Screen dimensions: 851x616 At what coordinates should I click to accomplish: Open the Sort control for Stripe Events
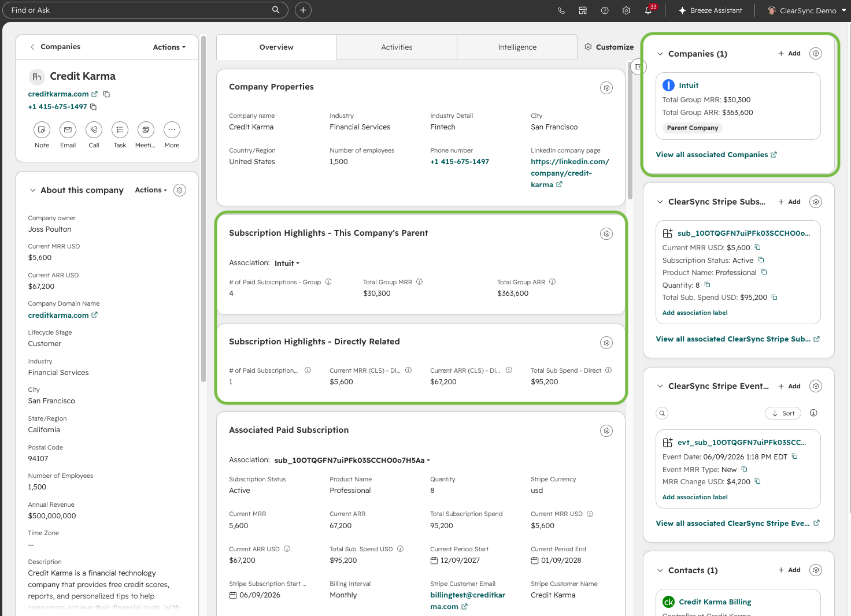[x=783, y=413]
